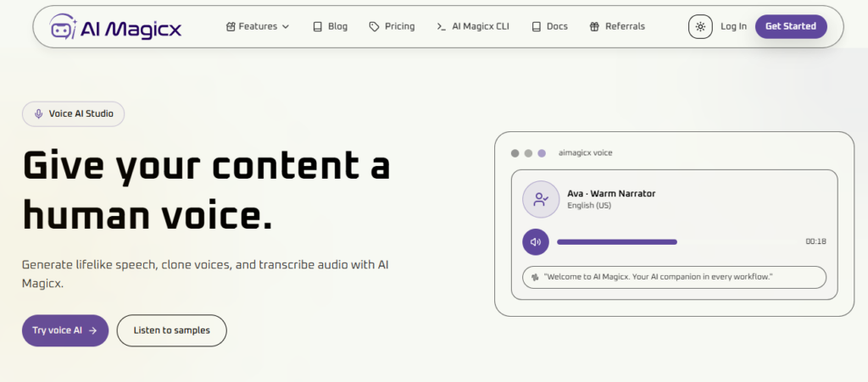Click the Ava · Warm Narrator title
This screenshot has width=868, height=382.
tap(611, 193)
